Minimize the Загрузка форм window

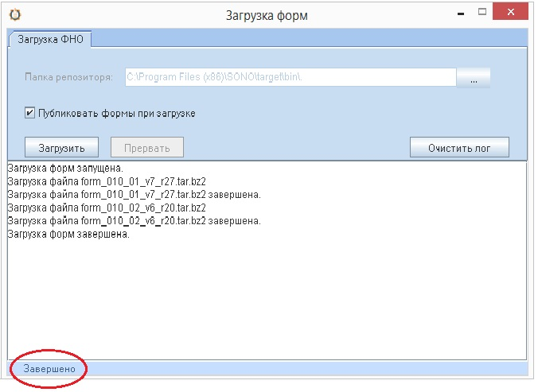461,14
